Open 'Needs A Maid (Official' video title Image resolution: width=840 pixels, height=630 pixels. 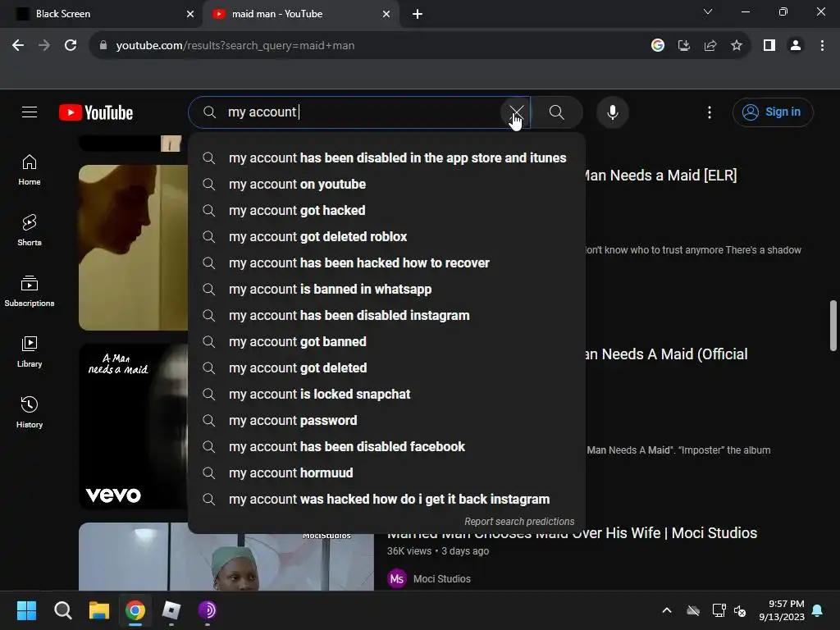[666, 354]
